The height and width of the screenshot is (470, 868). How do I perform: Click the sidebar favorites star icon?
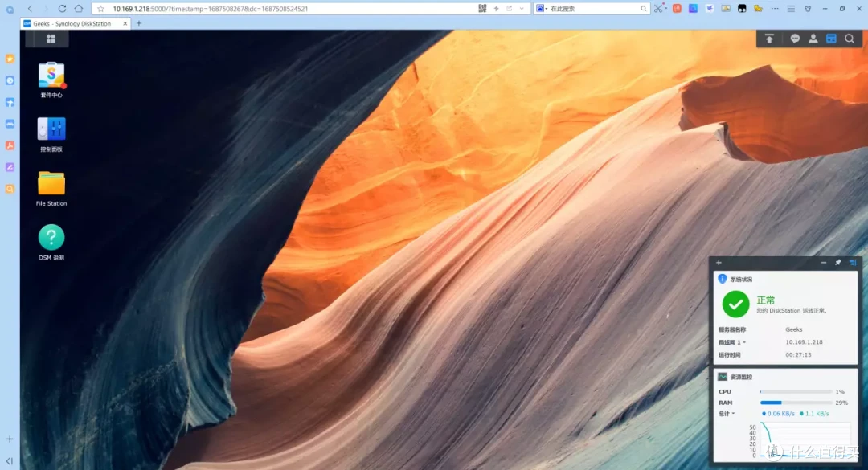10,59
